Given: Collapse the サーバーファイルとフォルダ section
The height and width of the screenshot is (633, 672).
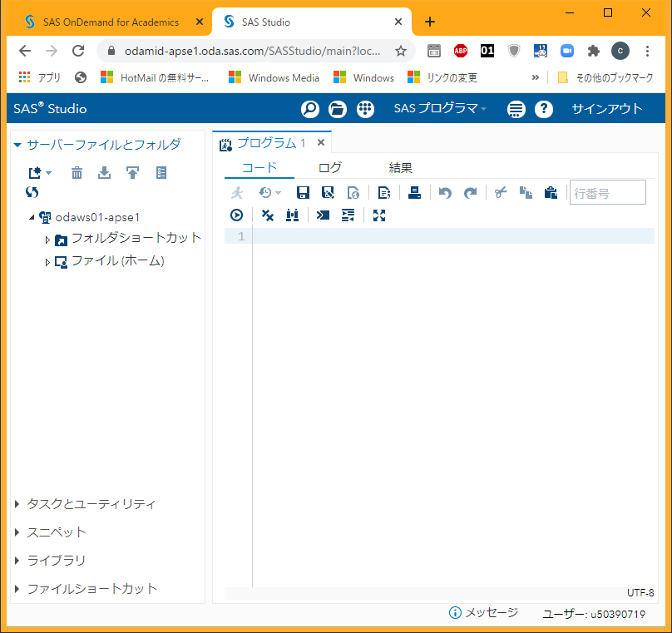Looking at the screenshot, I should click(17, 145).
